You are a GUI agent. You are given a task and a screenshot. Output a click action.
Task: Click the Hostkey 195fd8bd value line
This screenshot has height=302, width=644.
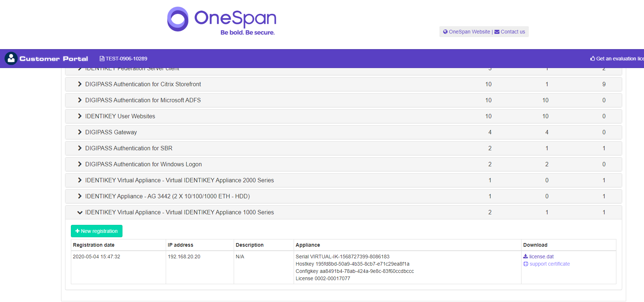pos(353,264)
